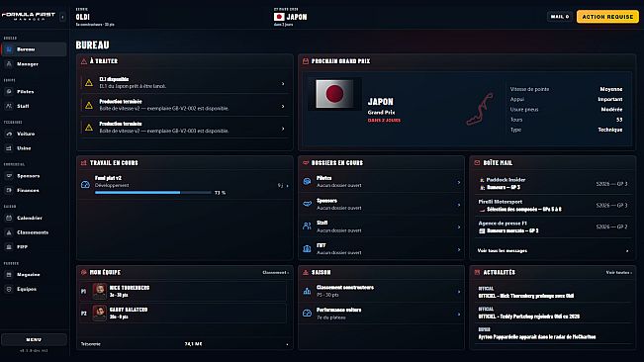
Task: Click Classement constructeurs chart icon
Action: (x=307, y=291)
